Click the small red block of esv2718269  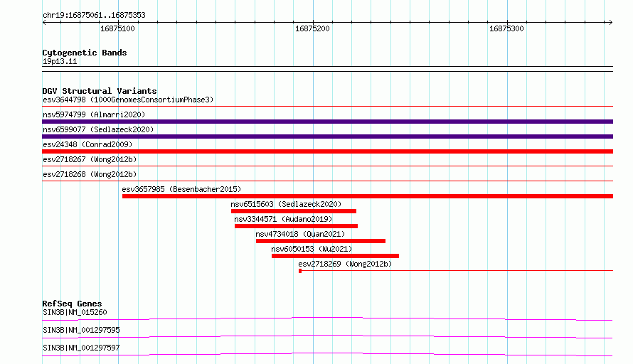click(300, 271)
